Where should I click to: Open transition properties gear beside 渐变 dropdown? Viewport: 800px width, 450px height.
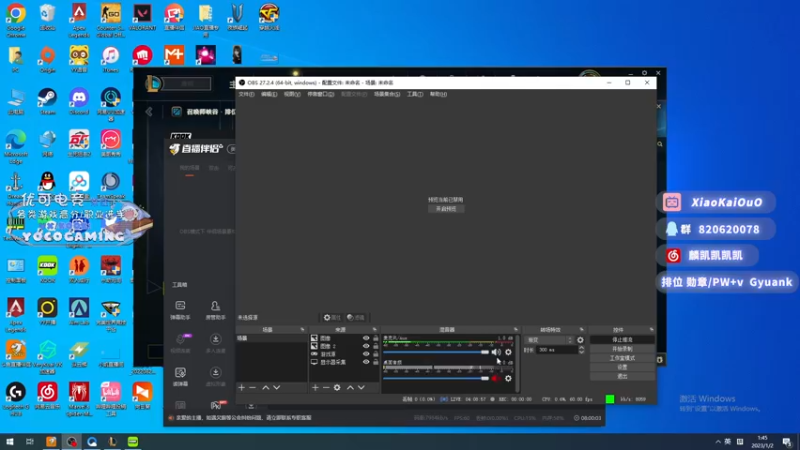tap(580, 340)
